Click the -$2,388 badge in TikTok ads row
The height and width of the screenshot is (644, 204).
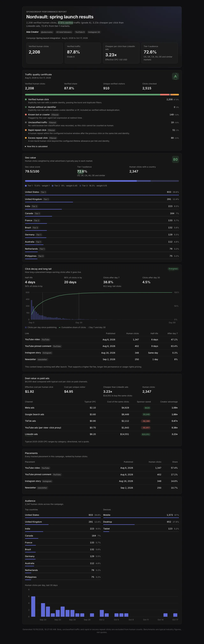click(146, 421)
